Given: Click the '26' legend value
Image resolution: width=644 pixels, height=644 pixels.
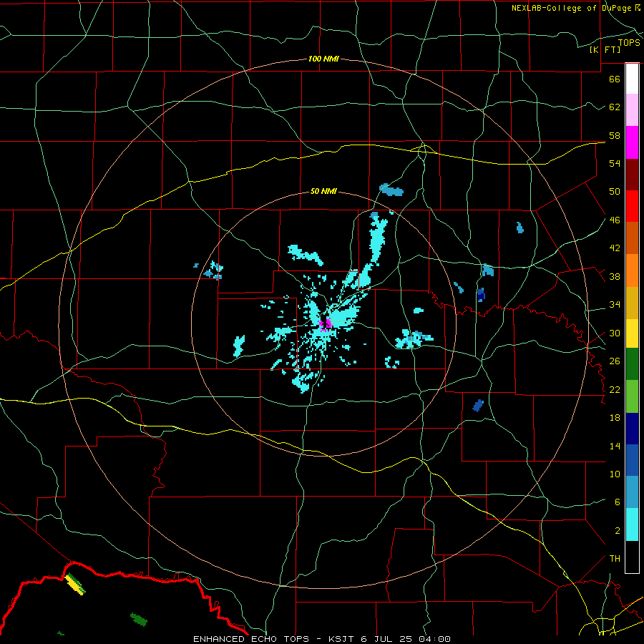Looking at the screenshot, I should pos(615,361).
